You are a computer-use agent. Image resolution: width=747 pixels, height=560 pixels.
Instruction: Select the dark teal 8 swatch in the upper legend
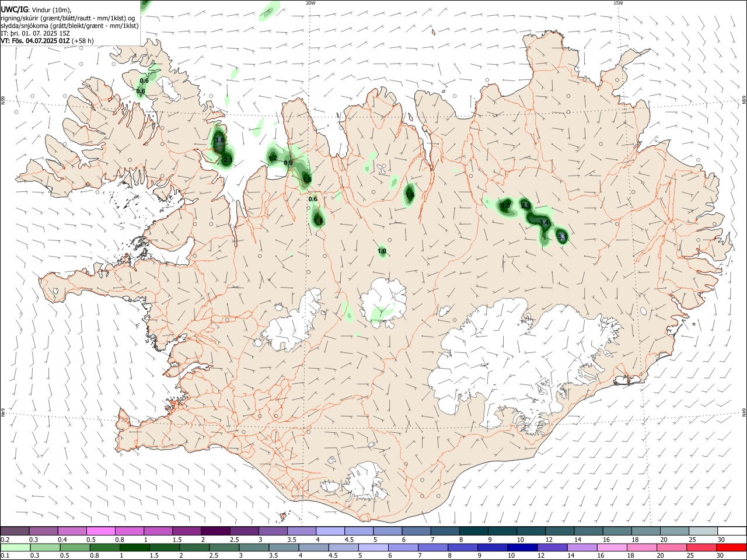[473, 531]
